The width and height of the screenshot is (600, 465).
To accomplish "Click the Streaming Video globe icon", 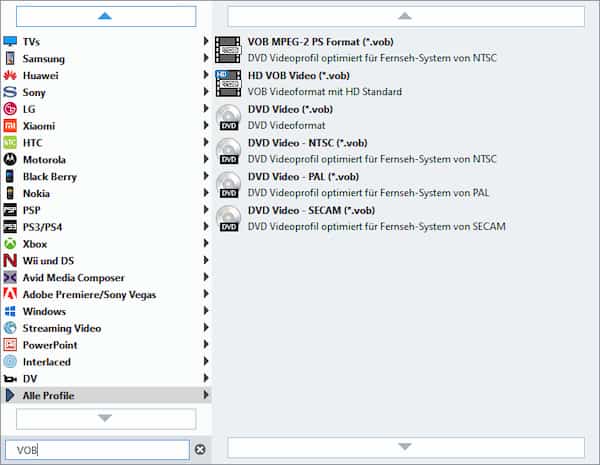I will tap(10, 328).
